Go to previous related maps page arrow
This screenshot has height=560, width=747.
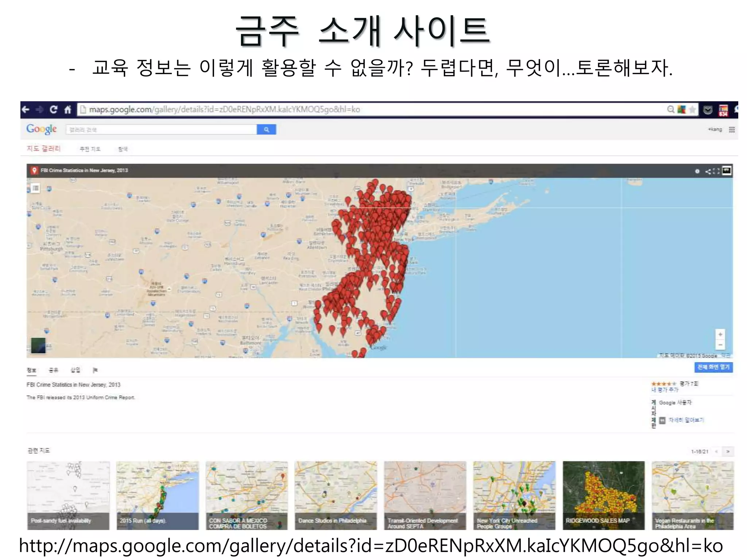pos(716,451)
